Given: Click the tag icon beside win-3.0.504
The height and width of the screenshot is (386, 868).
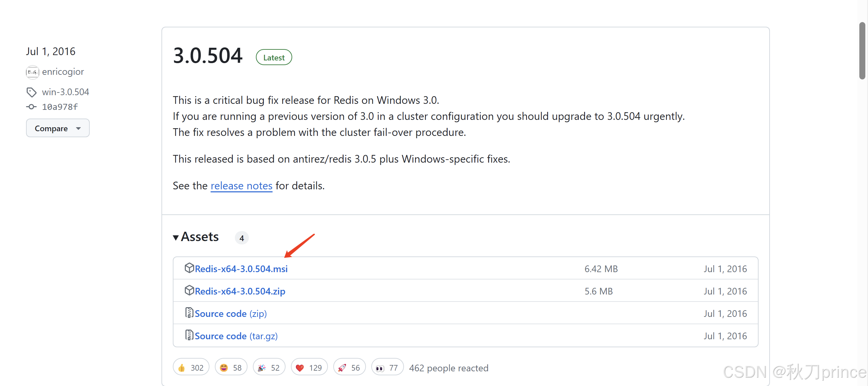Looking at the screenshot, I should pos(31,92).
